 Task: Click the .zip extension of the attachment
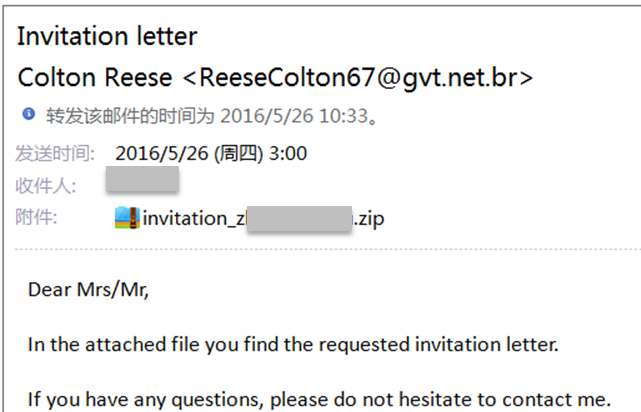369,217
